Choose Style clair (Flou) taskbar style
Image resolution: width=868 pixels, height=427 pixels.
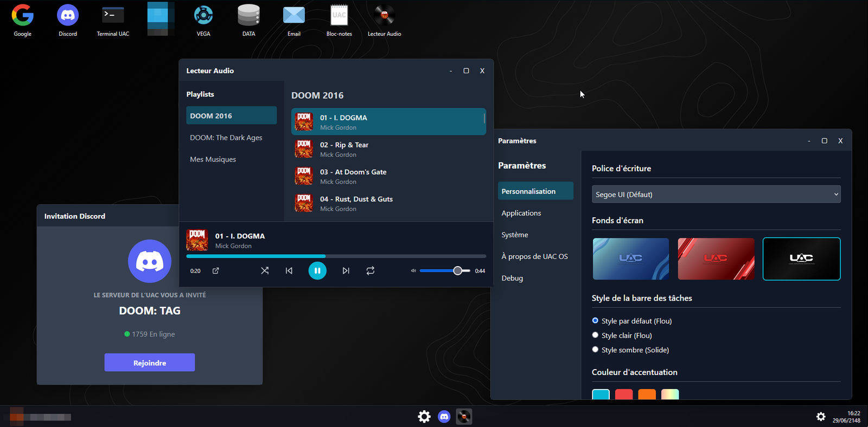click(595, 335)
